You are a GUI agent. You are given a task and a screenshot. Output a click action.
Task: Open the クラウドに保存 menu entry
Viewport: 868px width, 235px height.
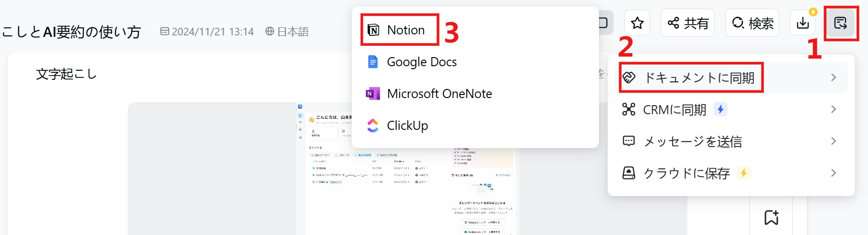coord(731,173)
